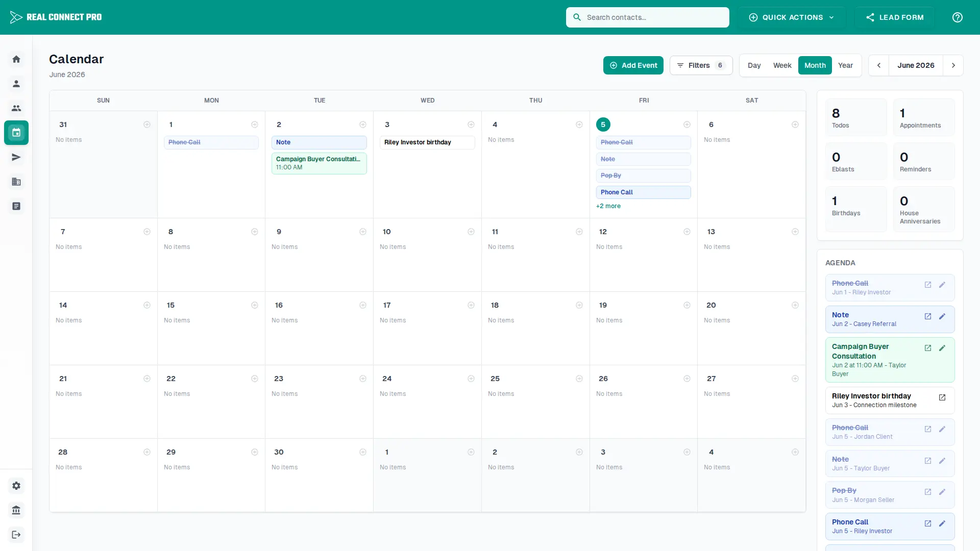This screenshot has width=980, height=551.
Task: Switch to Year view
Action: (x=846, y=65)
